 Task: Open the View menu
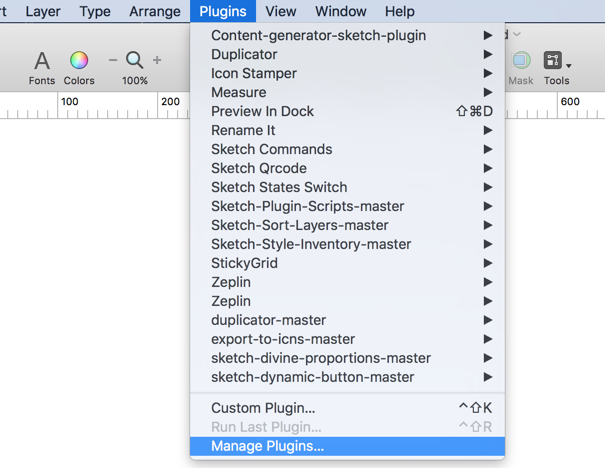click(x=281, y=11)
